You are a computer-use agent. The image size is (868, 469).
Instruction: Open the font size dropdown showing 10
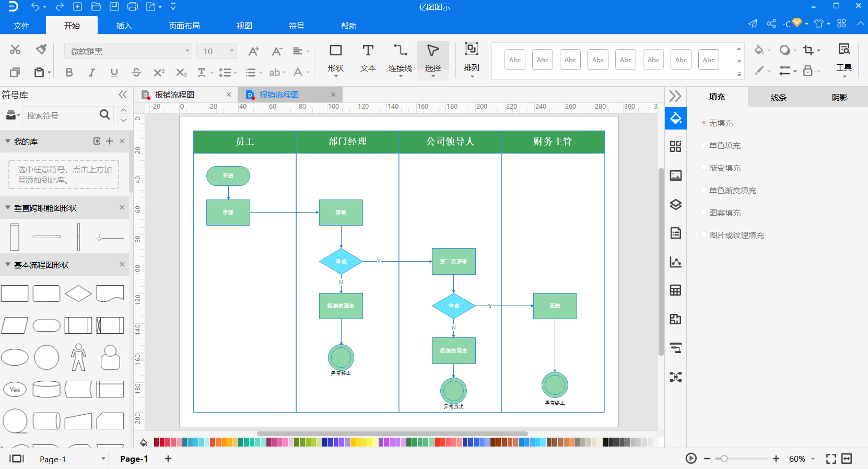217,51
